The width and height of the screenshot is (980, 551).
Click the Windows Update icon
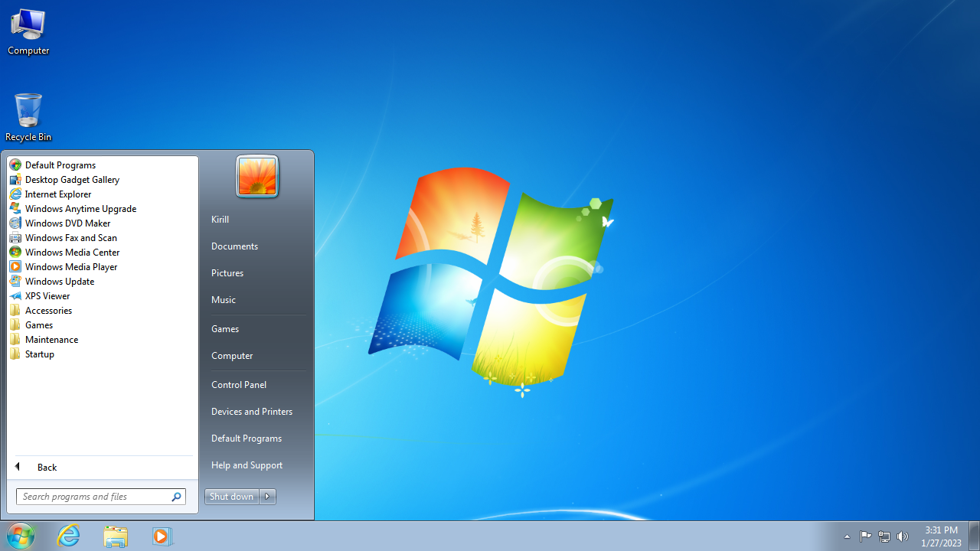coord(15,282)
